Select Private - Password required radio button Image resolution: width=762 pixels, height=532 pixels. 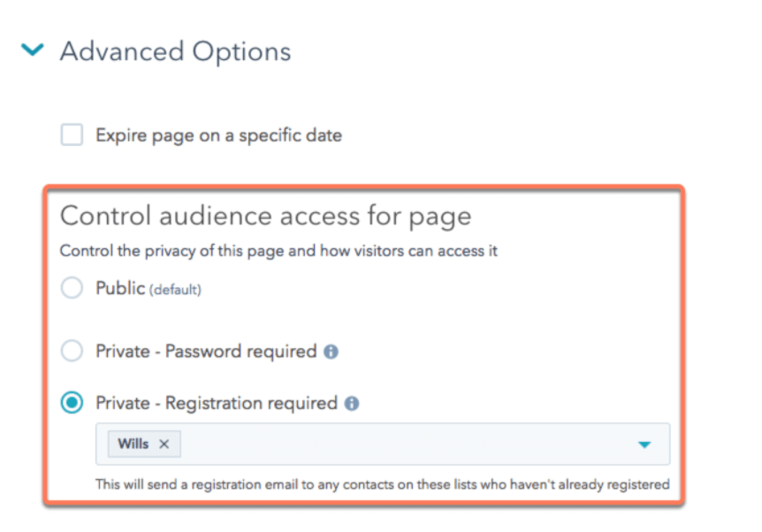(x=72, y=350)
